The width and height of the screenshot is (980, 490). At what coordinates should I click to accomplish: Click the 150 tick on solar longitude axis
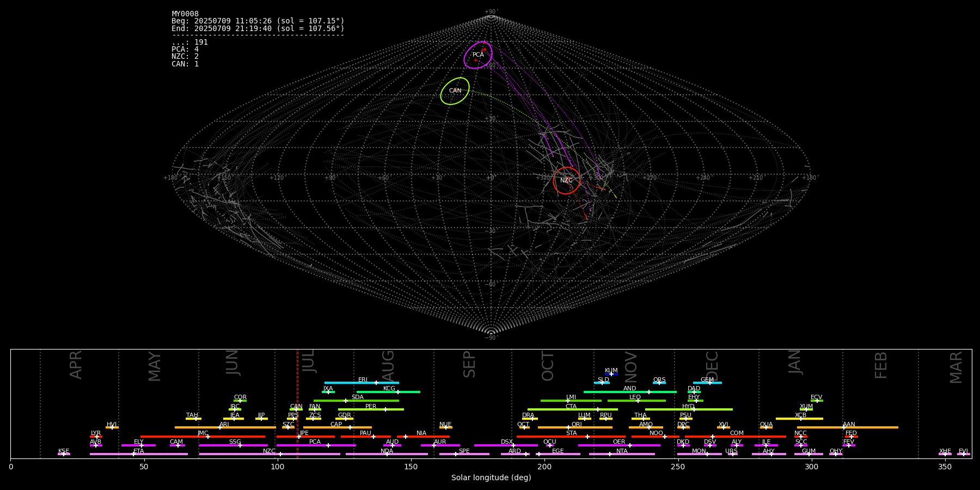click(411, 467)
